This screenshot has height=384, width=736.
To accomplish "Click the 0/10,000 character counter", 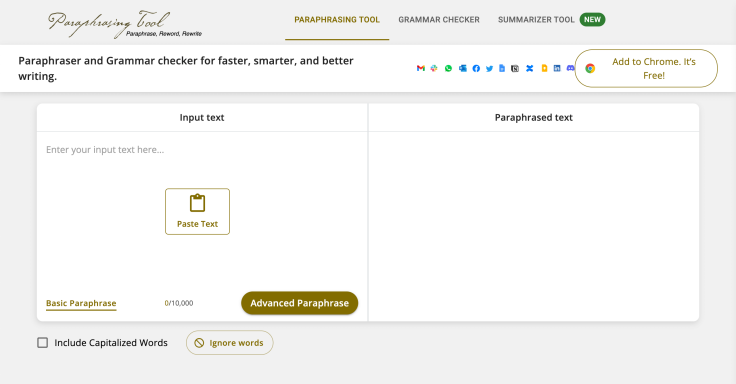I will click(x=179, y=303).
